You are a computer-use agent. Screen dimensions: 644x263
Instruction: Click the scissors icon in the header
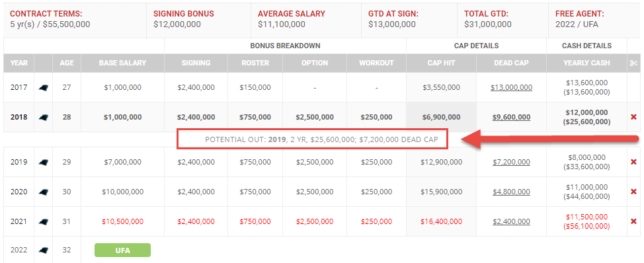tap(633, 63)
